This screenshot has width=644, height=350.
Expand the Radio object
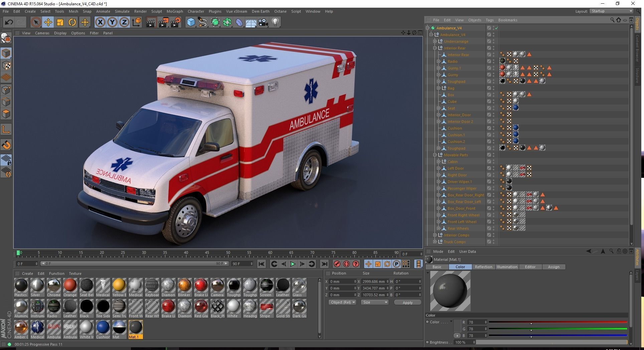(439, 61)
